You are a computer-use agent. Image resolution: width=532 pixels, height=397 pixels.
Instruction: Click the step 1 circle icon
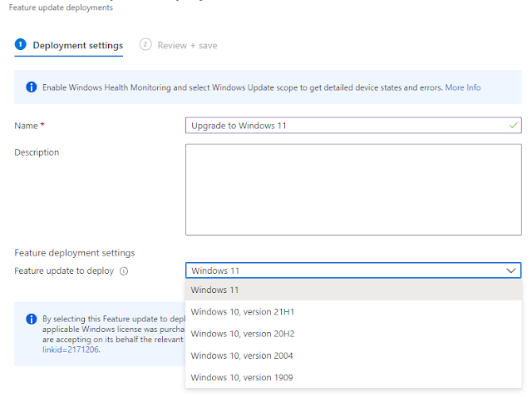[x=20, y=44]
